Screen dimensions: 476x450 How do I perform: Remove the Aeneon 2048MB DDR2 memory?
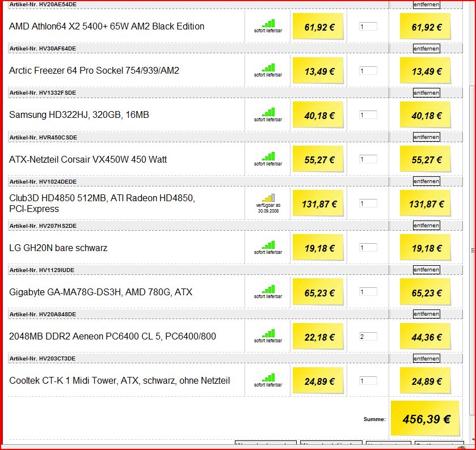[426, 314]
